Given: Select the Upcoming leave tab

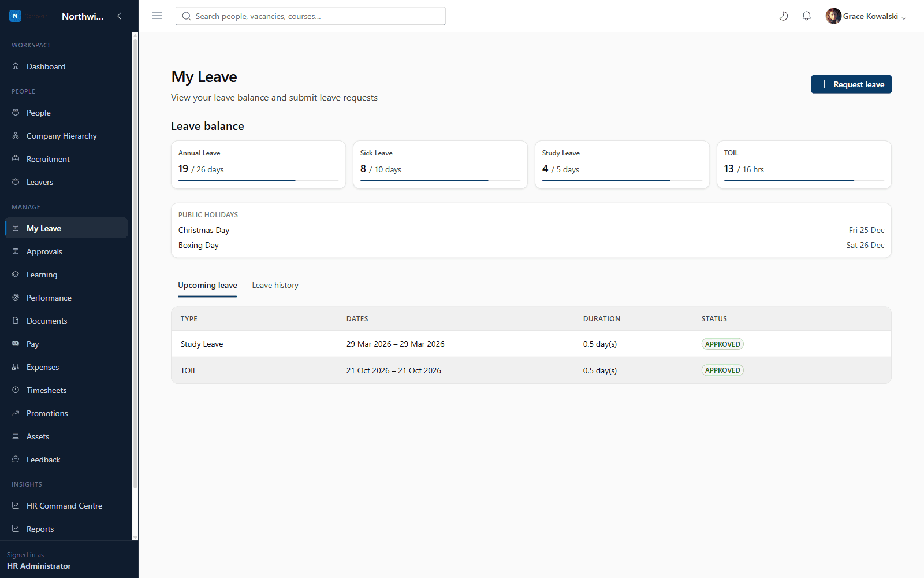Looking at the screenshot, I should pyautogui.click(x=207, y=286).
